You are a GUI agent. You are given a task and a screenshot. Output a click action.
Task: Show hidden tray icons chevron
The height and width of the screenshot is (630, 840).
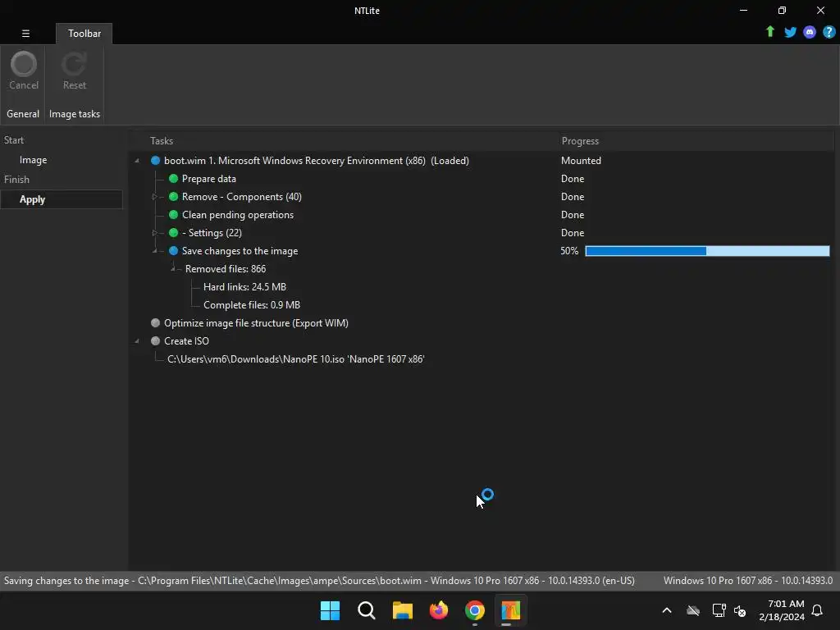pos(667,610)
